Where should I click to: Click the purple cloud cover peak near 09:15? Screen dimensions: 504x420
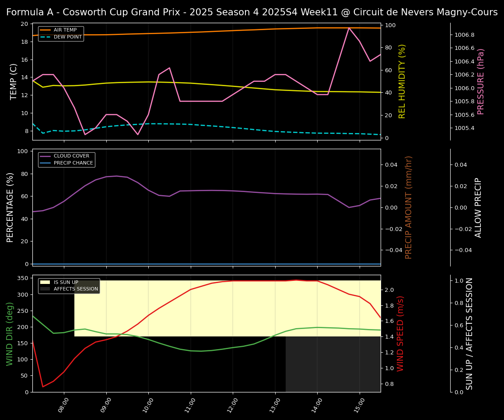tap(116, 176)
